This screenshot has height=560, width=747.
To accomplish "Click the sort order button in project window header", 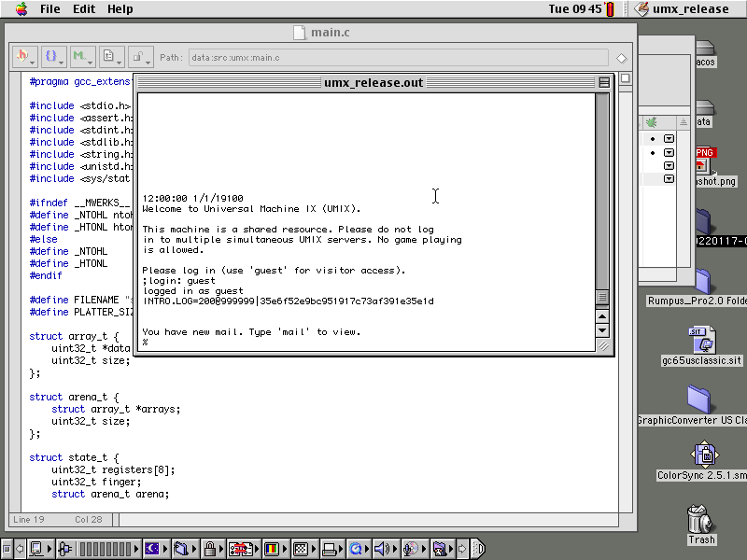I will tap(684, 122).
